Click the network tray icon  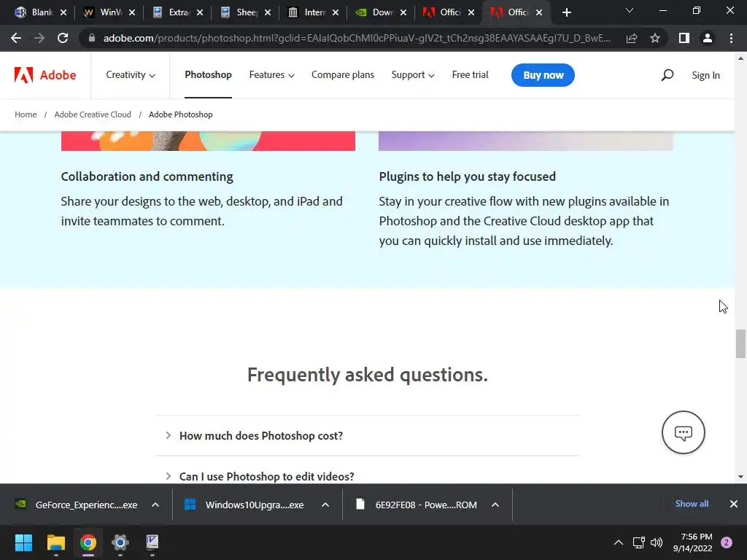pyautogui.click(x=638, y=542)
